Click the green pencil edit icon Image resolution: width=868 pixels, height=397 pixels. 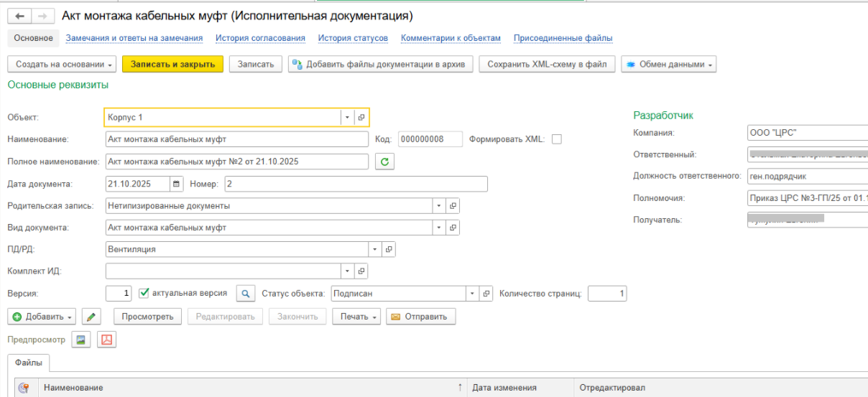point(91,317)
